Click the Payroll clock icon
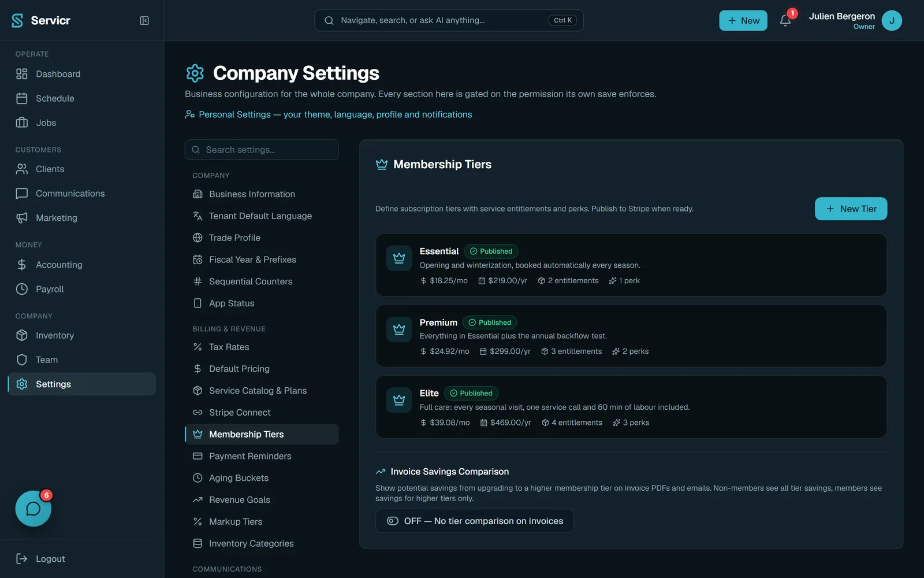This screenshot has width=924, height=578. tap(22, 289)
